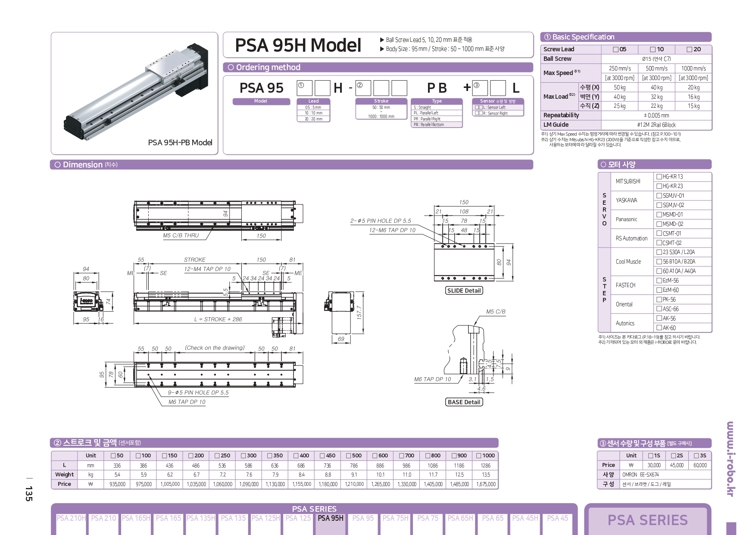Click the sensor quantity box marked 3

click(480, 88)
